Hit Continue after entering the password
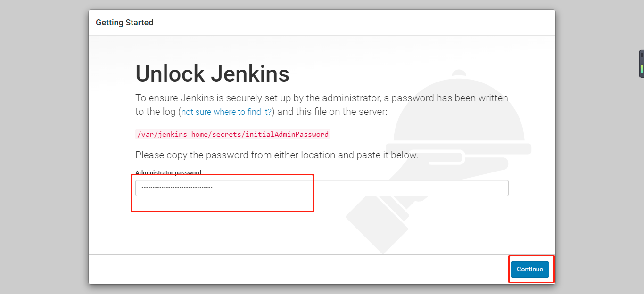This screenshot has height=294, width=644. pos(530,269)
